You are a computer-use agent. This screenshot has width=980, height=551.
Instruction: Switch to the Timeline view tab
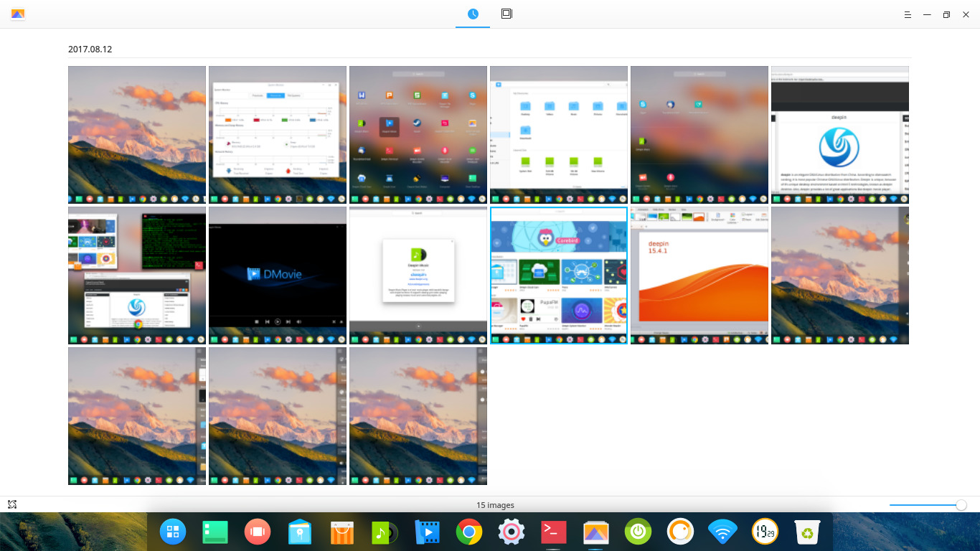[472, 14]
